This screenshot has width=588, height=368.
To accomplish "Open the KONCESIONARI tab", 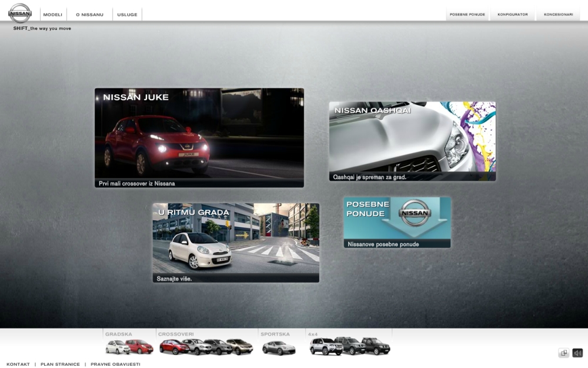I will [559, 14].
